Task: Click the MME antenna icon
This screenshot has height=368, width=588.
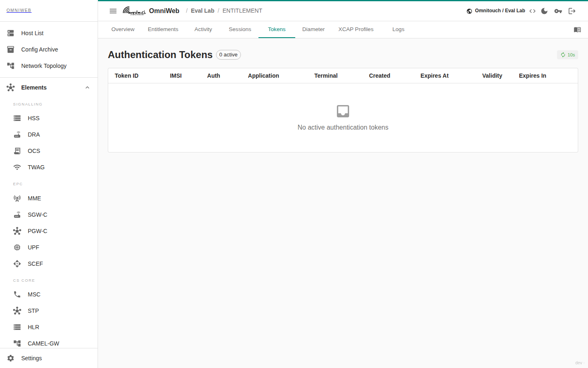Action: tap(17, 198)
